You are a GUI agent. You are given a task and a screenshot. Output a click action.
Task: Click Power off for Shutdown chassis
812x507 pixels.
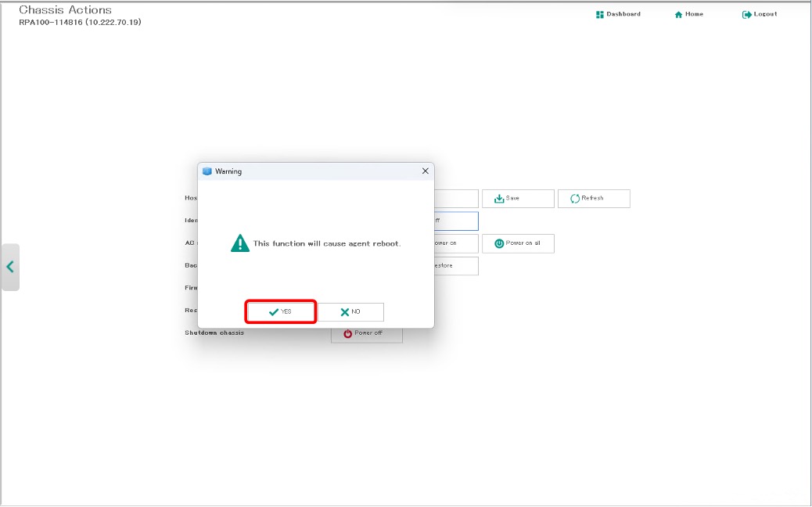(367, 333)
